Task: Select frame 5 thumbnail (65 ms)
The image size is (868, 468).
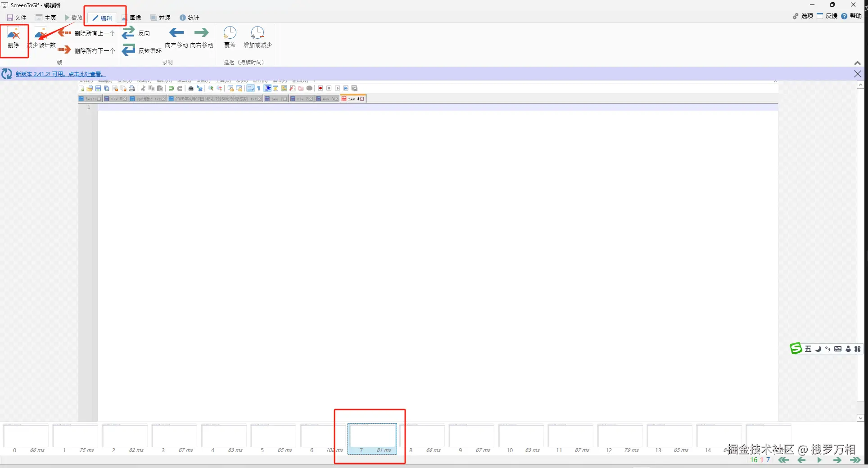Action: tap(274, 439)
